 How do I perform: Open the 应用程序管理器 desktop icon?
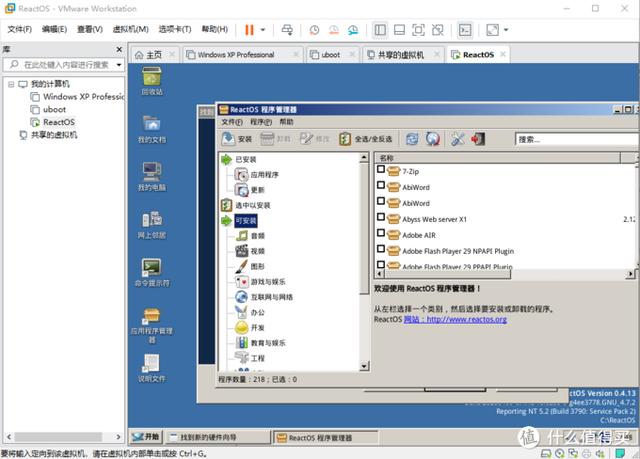152,325
